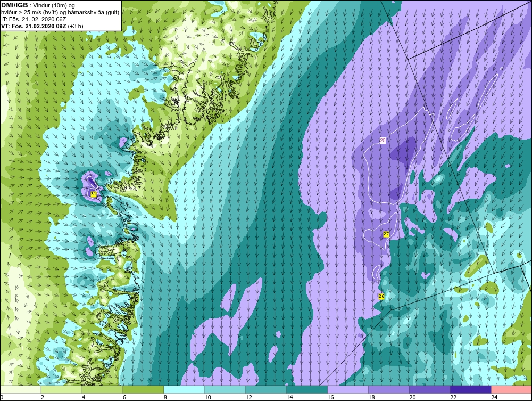Click the legend scale value 16

(330, 397)
